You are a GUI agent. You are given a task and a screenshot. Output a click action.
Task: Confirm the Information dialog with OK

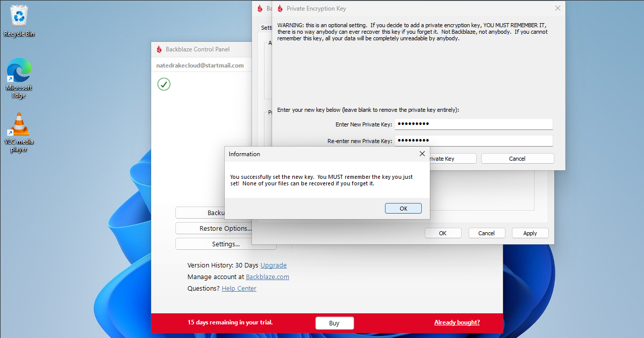[403, 209]
